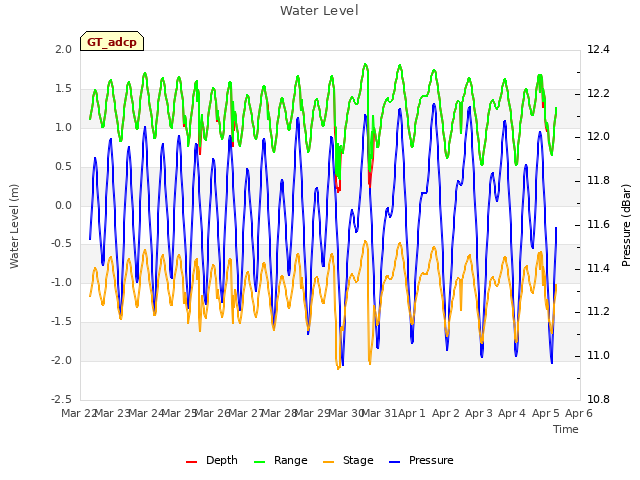Click the 11.2 pressure tick label

[x=598, y=312]
